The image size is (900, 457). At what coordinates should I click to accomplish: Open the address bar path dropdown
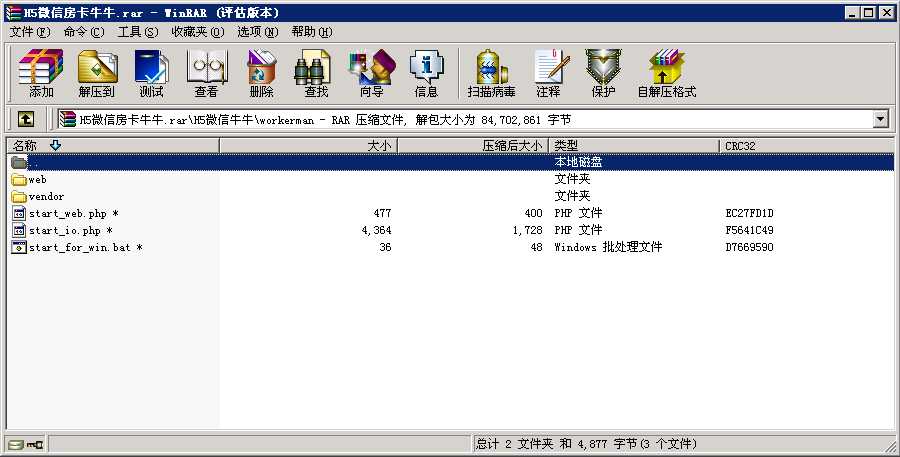click(x=880, y=119)
